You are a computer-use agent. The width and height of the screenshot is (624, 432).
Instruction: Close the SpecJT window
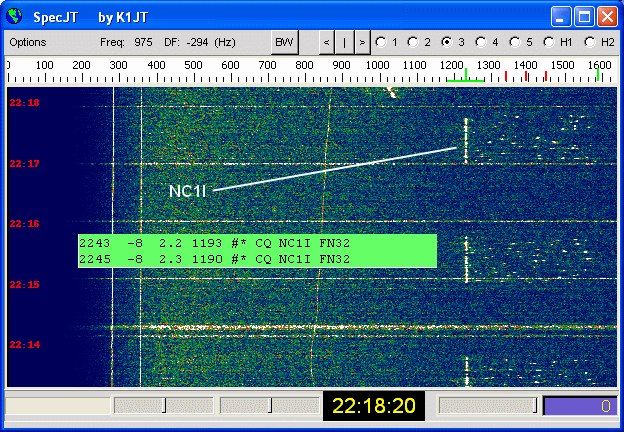[608, 17]
